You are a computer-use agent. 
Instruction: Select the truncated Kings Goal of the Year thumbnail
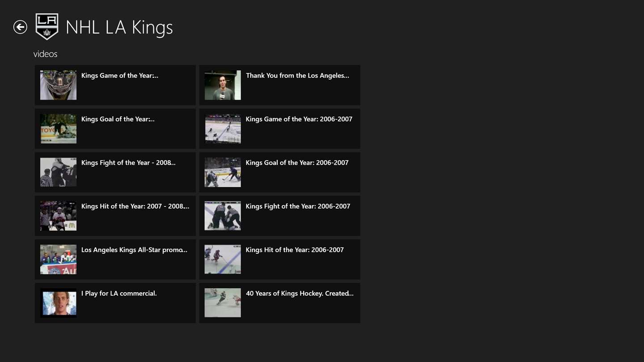click(58, 129)
